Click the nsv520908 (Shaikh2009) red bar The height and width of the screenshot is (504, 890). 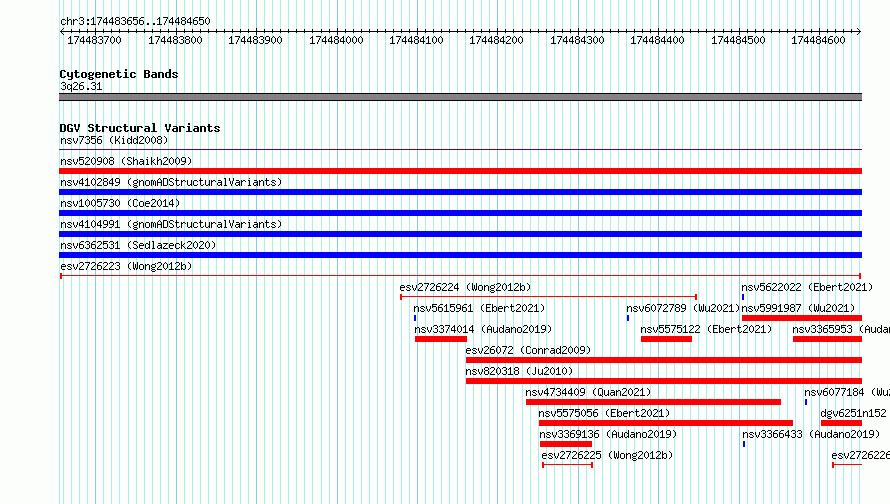point(460,171)
